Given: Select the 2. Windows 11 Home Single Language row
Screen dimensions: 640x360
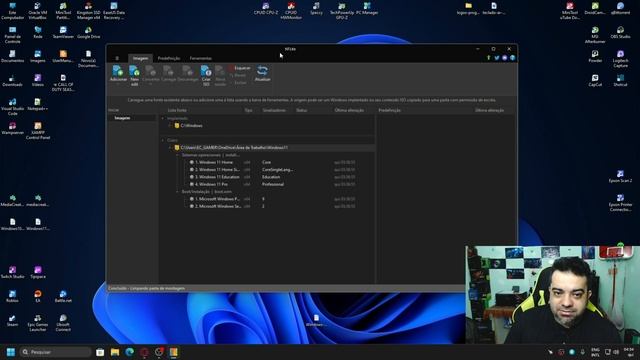Looking at the screenshot, I should [x=217, y=170].
